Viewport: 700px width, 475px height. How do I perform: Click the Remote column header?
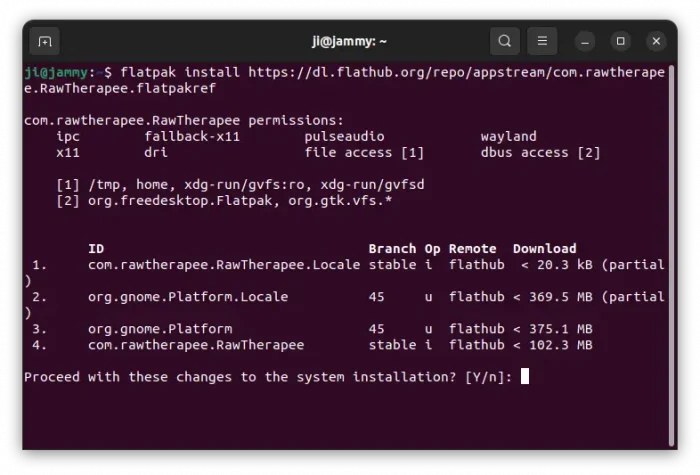472,248
